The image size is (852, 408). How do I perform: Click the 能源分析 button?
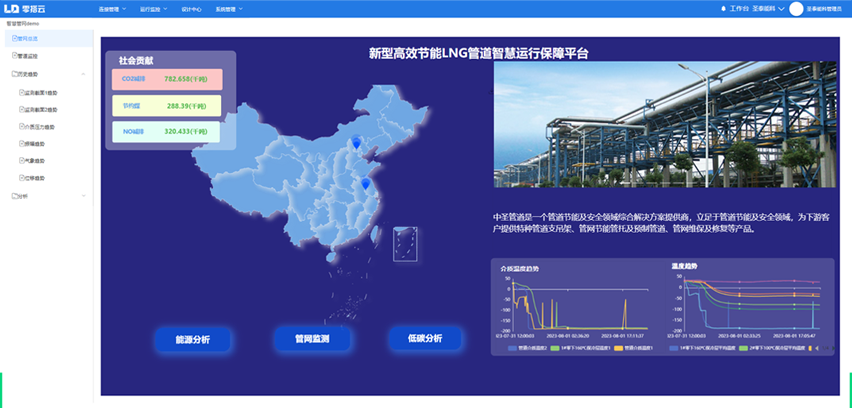192,339
